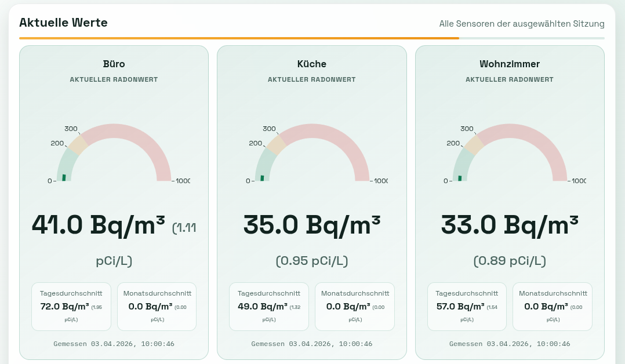This screenshot has height=364, width=625.
Task: Click the 300 mark on the Wohnzimmer gauge
Action: pos(467,129)
